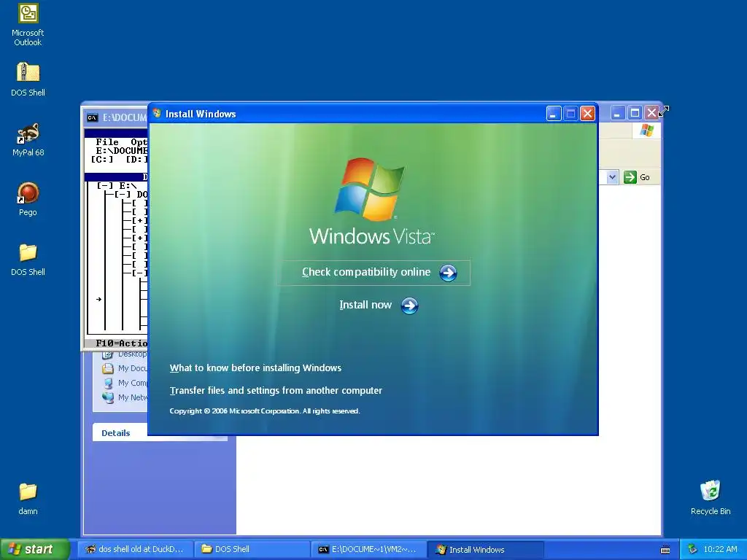Viewport: 747px width, 560px height.
Task: Click the Start button
Action: coord(35,549)
